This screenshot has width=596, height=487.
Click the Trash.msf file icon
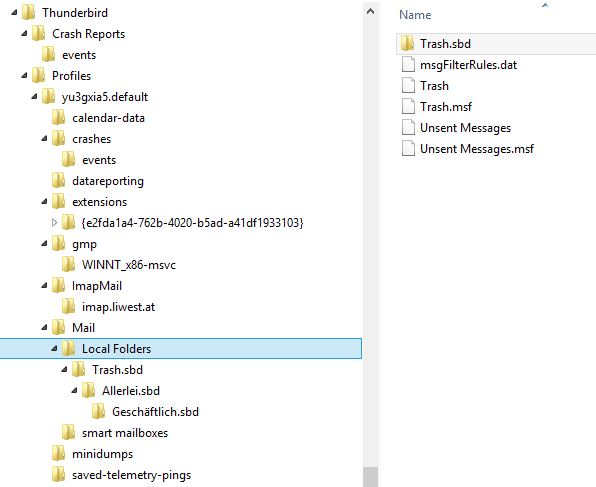[x=408, y=106]
